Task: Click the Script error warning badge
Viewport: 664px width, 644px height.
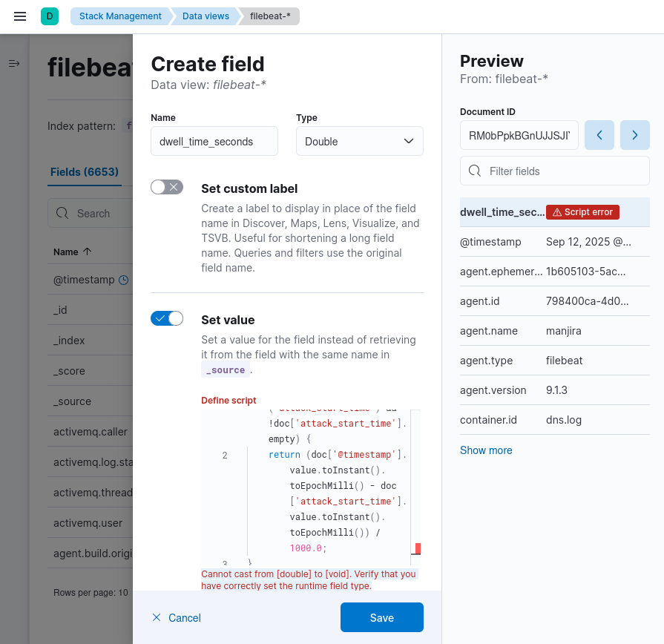Action: click(x=582, y=212)
